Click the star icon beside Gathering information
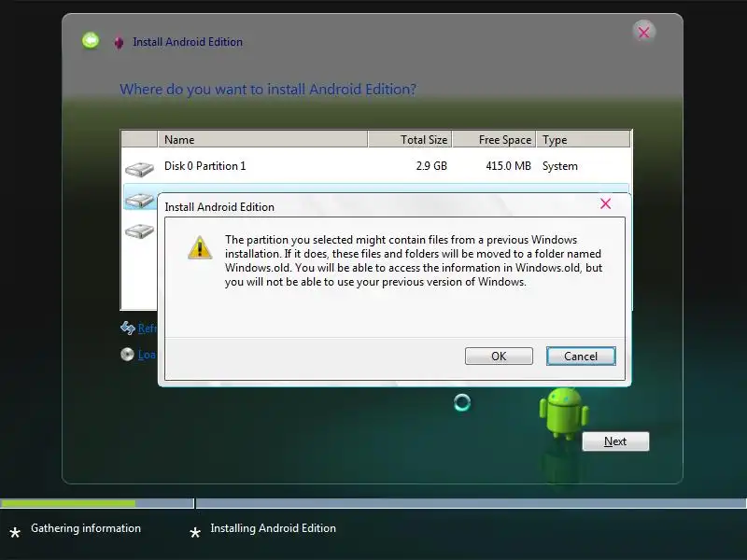The height and width of the screenshot is (560, 747). (15, 532)
